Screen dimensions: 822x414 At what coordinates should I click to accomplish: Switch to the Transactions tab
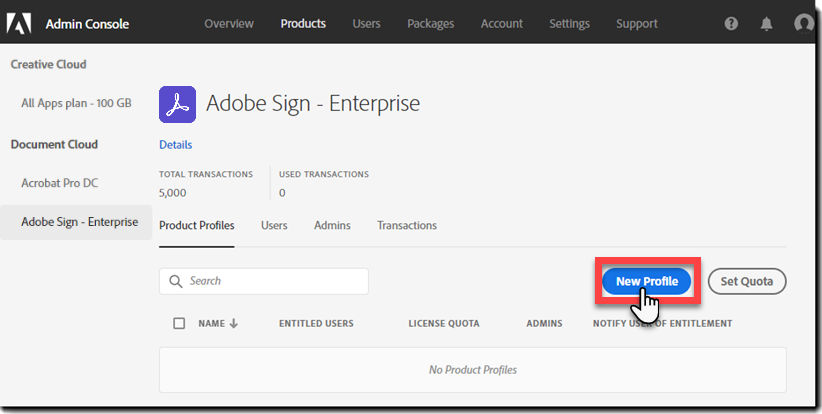click(x=407, y=225)
